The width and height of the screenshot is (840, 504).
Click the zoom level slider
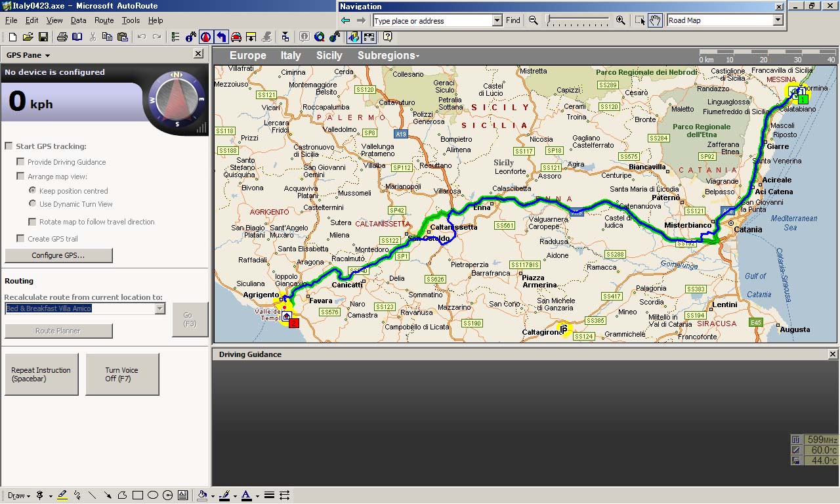point(577,20)
